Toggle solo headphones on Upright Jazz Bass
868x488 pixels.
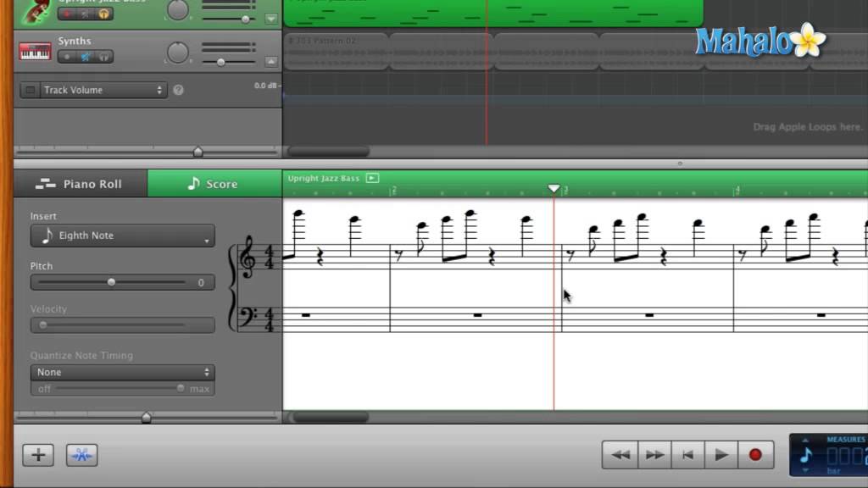point(103,14)
